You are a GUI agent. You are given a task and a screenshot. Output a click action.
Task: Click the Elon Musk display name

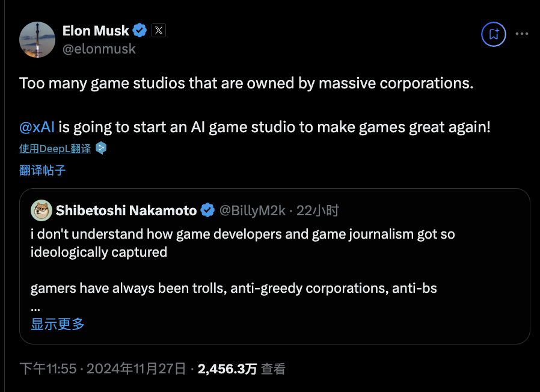coord(96,31)
